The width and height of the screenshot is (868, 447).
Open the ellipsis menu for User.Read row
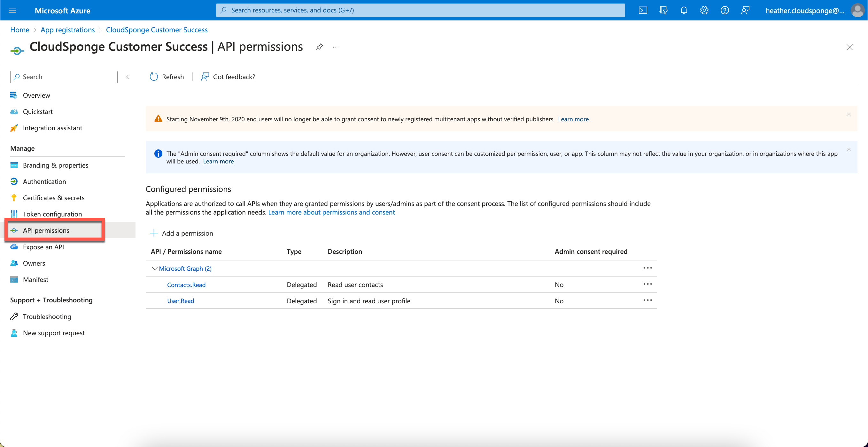coord(647,300)
